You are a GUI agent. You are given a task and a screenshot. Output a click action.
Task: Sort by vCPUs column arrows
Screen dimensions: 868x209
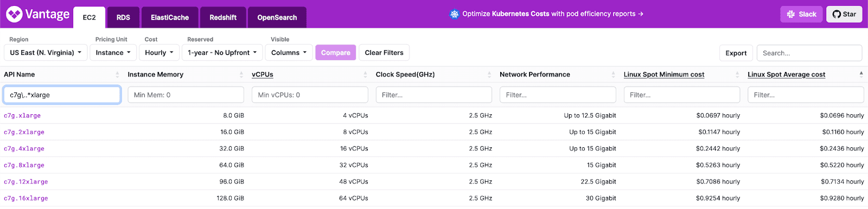pyautogui.click(x=365, y=75)
